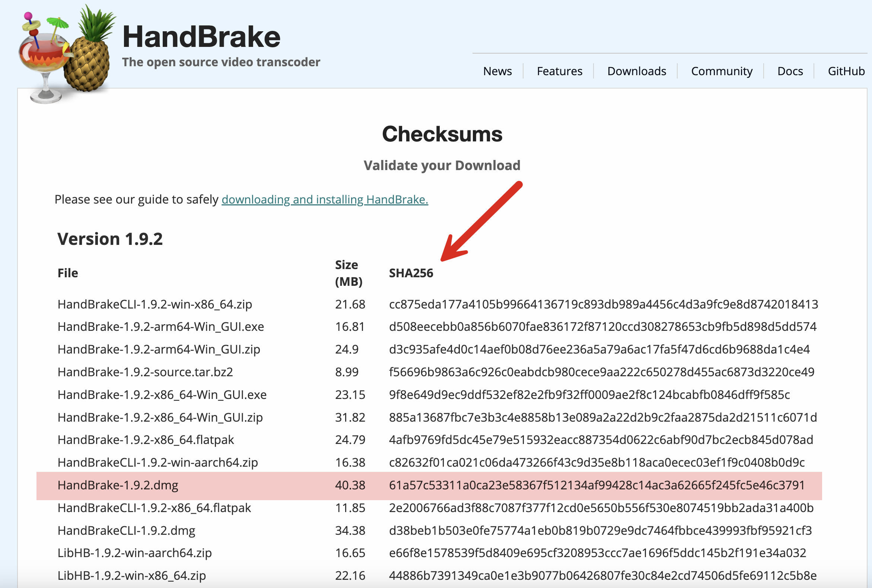Select the checksum of HandBrake-1.9.2-x86_64.flatpak

click(600, 440)
